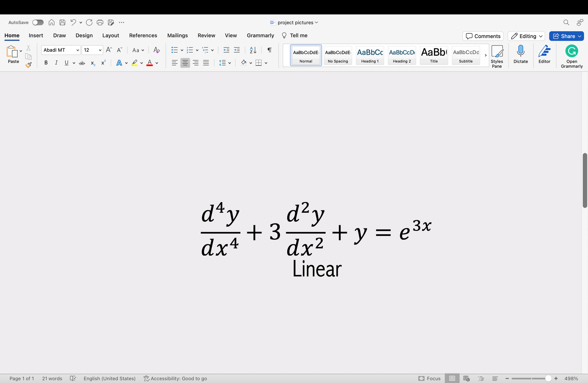Click the Print icon in title bar
Screen dimensions: 588x383
(x=100, y=22)
